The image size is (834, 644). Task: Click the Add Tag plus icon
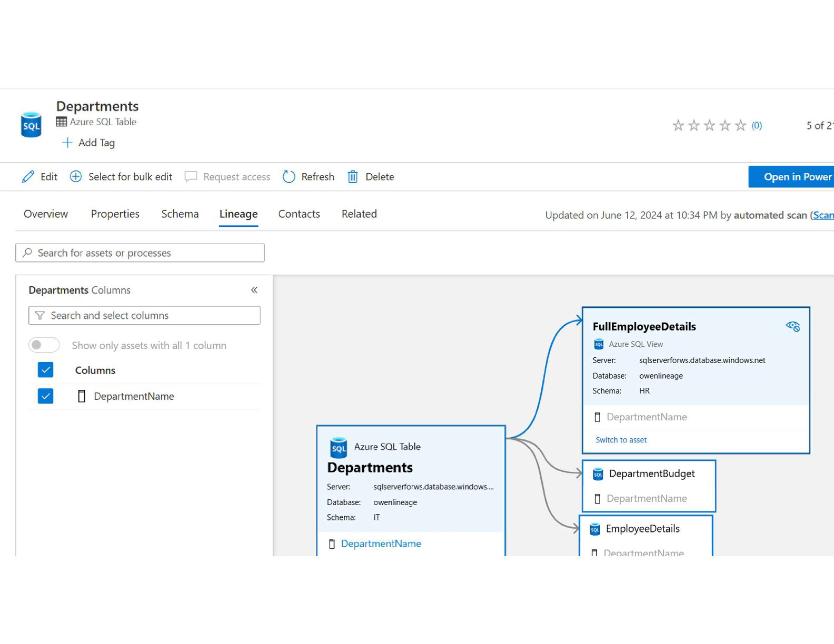coord(67,143)
